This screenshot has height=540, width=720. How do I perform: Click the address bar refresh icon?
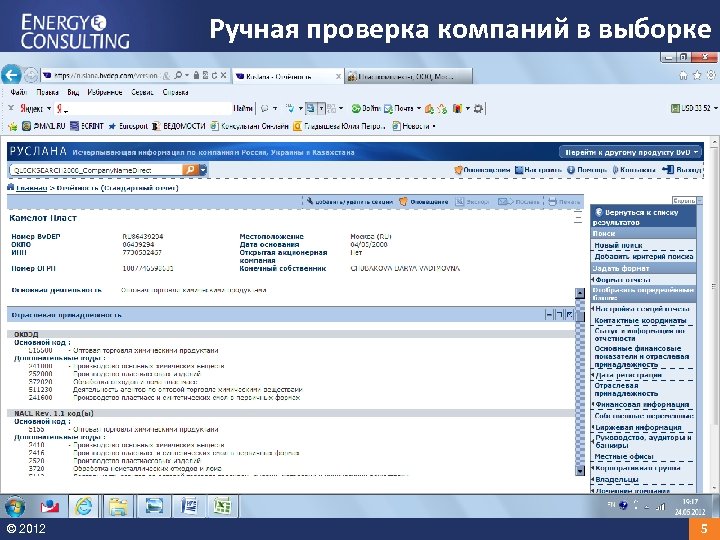(x=214, y=75)
